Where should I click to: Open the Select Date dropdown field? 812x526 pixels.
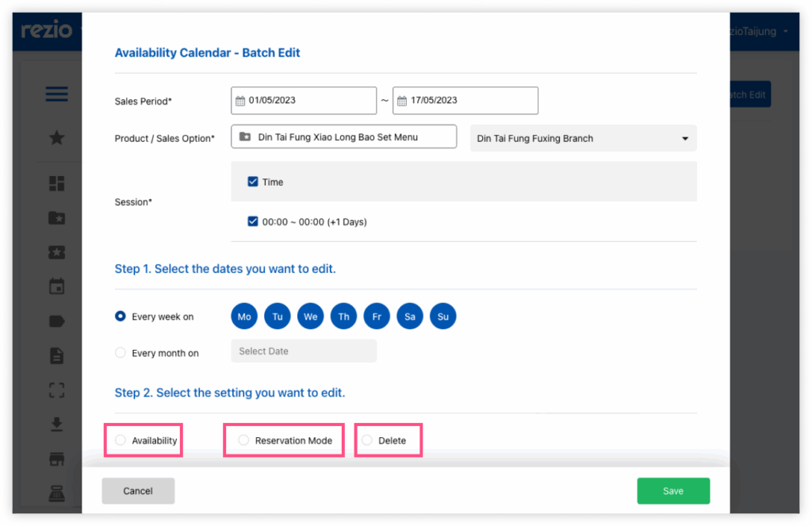[x=304, y=351]
